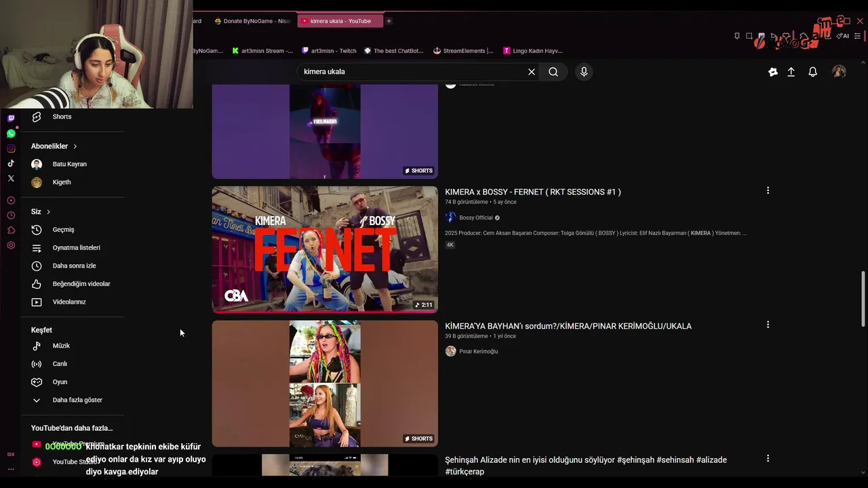Open Beğendiğim videolar liked videos
The height and width of the screenshot is (488, 868).
click(x=73, y=284)
